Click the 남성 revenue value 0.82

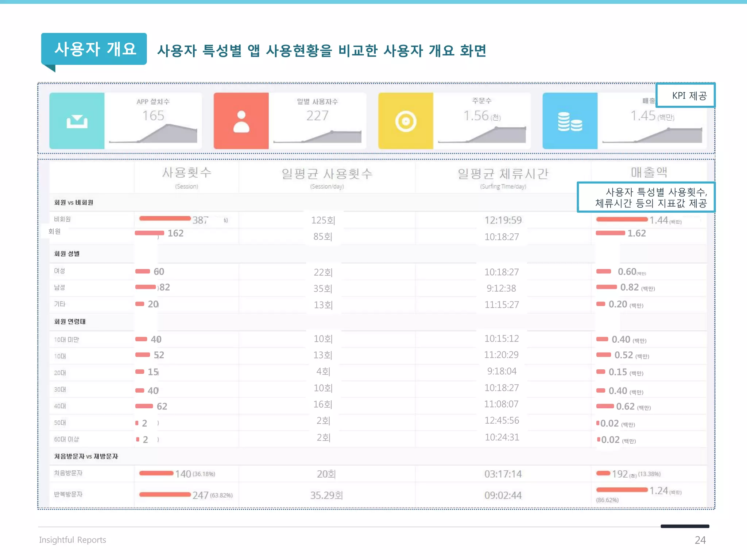point(630,287)
